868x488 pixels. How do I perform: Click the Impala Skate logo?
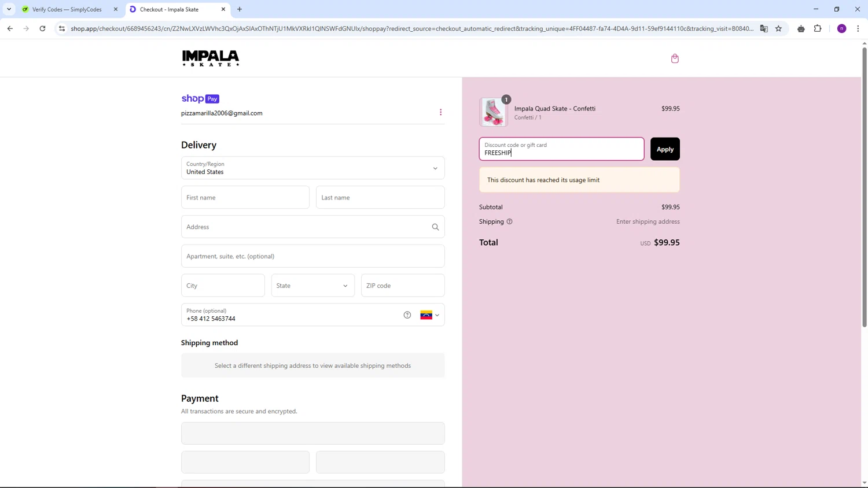(x=211, y=58)
